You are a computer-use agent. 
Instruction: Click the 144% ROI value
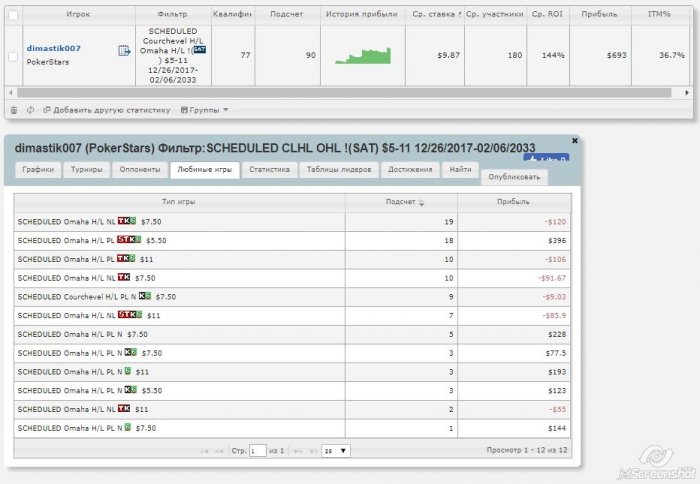pyautogui.click(x=553, y=55)
